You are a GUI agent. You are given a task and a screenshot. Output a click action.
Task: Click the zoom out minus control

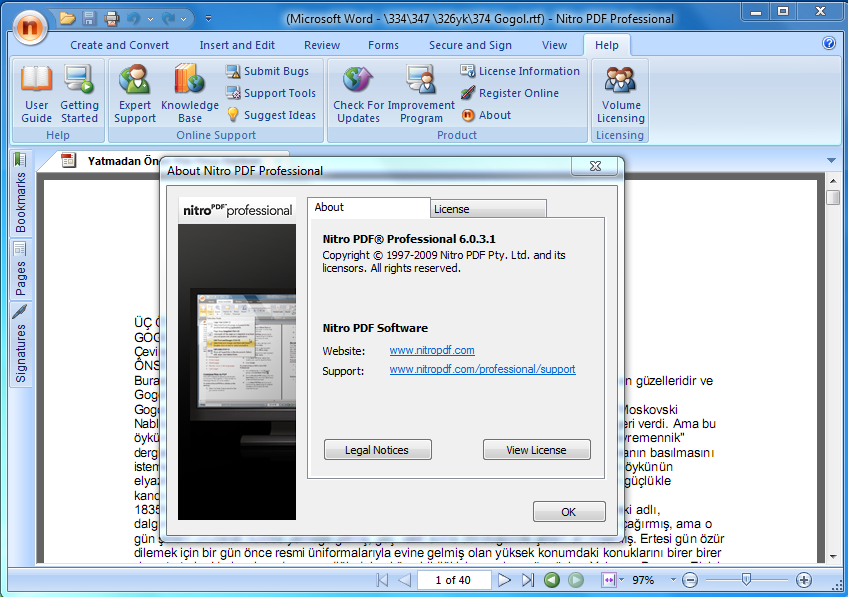coord(690,579)
